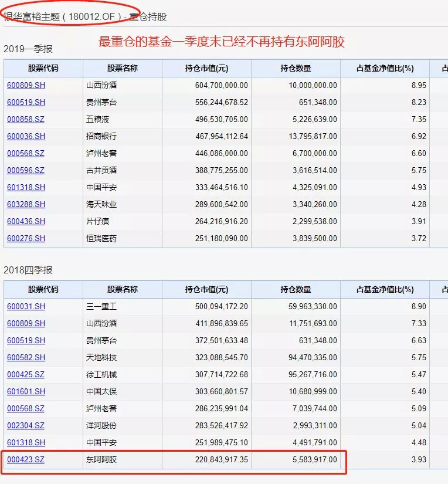This screenshot has height=484, width=448.
Task: Select market value 251,180,090.00
Action: [x=221, y=238]
